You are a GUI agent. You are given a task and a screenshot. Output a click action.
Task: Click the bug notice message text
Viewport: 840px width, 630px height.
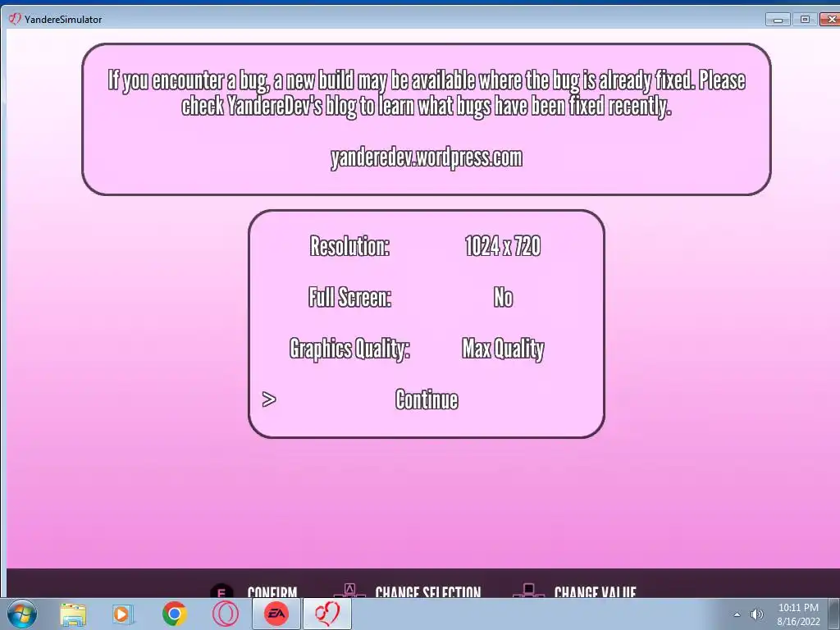click(x=427, y=93)
